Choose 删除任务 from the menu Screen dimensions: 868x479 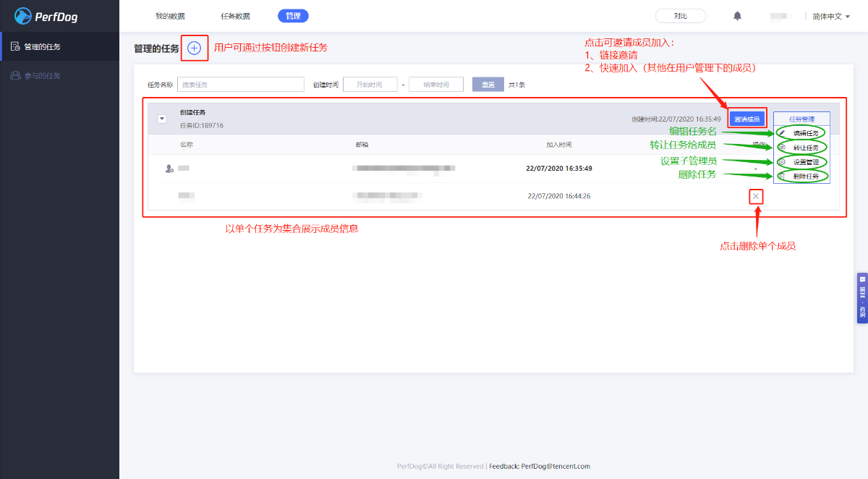(801, 176)
